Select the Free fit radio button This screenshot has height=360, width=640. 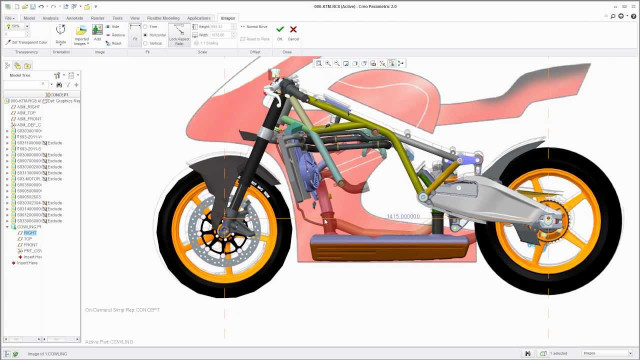pos(145,27)
